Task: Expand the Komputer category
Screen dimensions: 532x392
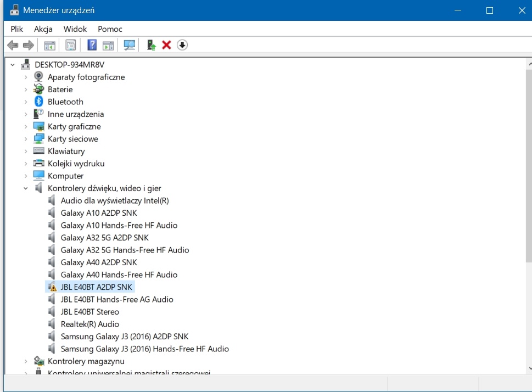Action: [26, 176]
